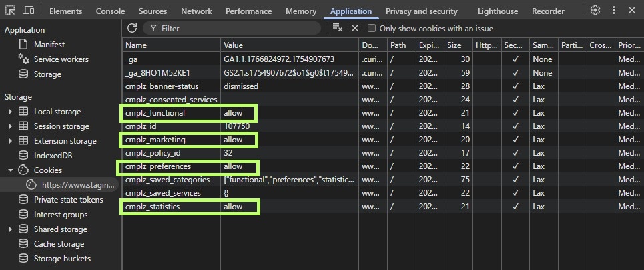The width and height of the screenshot is (644, 270).
Task: Click the inspect element picker icon
Action: click(11, 11)
